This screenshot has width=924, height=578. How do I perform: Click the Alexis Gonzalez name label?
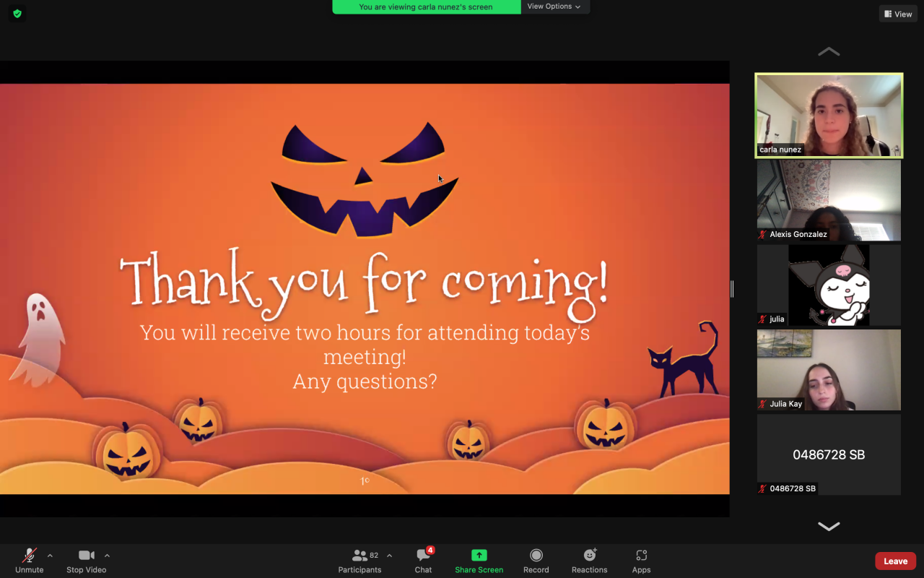pos(798,234)
